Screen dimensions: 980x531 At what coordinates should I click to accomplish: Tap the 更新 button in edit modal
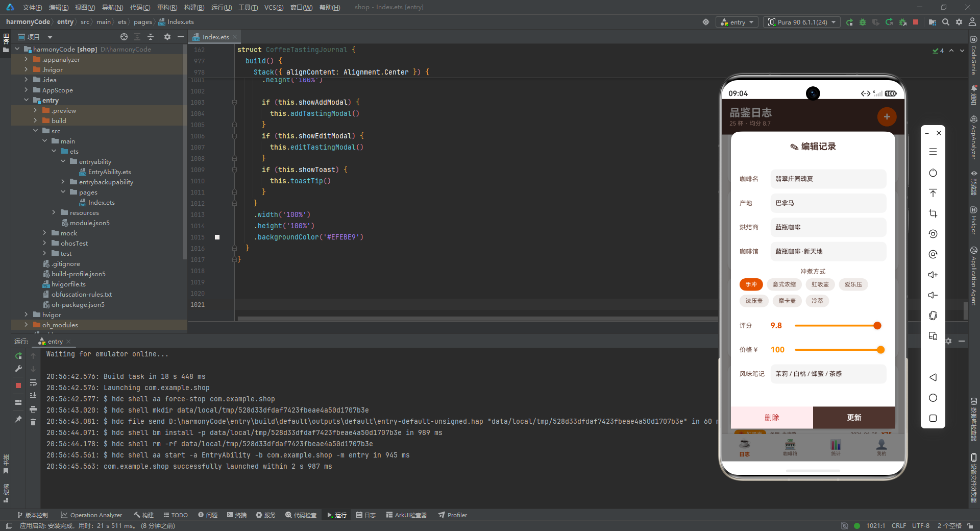tap(854, 417)
